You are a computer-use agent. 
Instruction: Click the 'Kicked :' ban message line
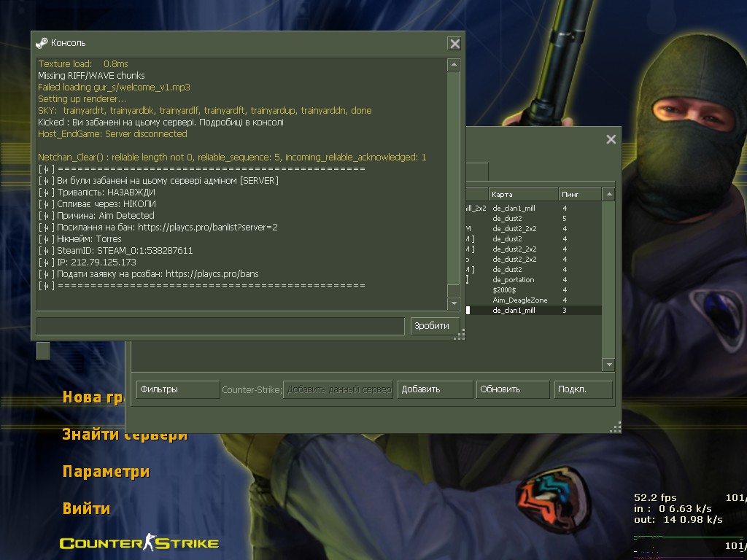pyautogui.click(x=160, y=122)
